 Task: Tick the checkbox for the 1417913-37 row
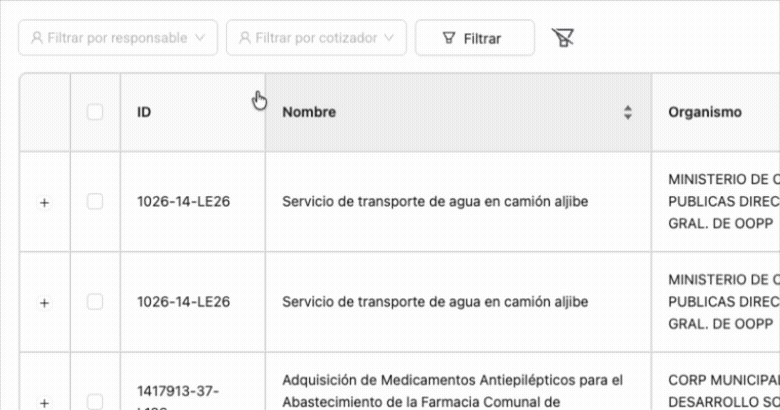click(x=95, y=402)
